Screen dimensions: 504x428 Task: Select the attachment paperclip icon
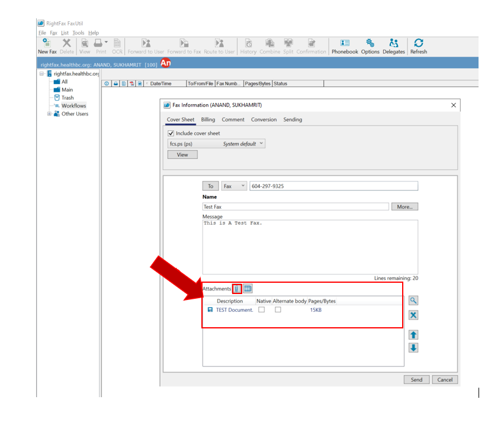[237, 289]
